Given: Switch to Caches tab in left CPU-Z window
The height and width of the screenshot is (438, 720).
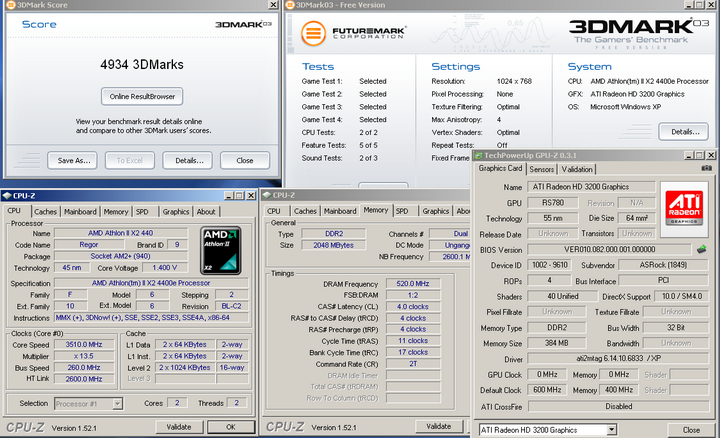Looking at the screenshot, I should 45,212.
